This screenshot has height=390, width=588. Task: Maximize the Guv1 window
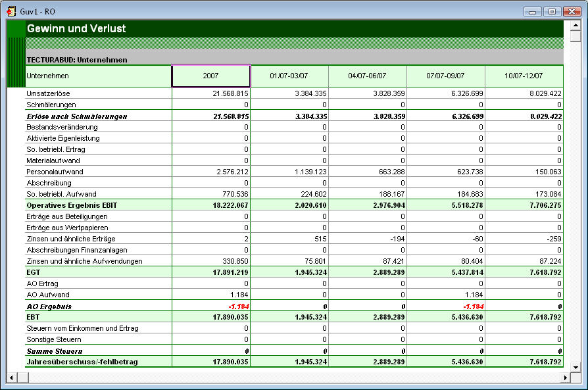tap(552, 11)
